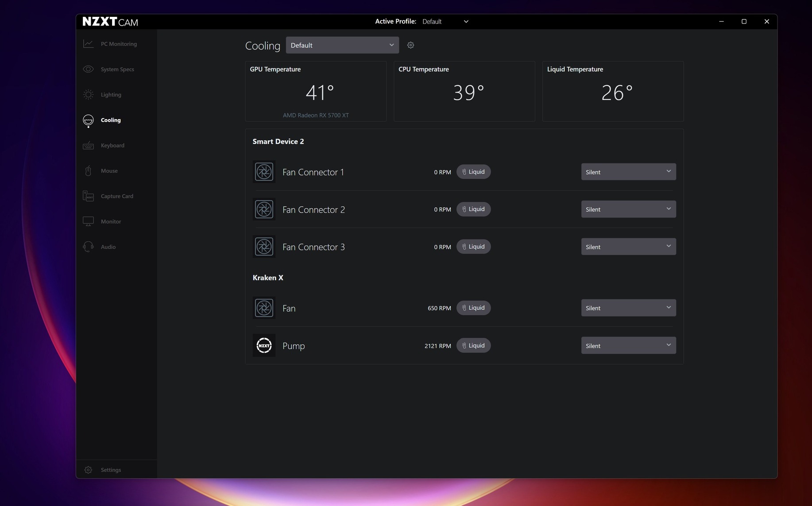Click the Mouse sidebar icon
Image resolution: width=812 pixels, height=506 pixels.
pyautogui.click(x=88, y=171)
